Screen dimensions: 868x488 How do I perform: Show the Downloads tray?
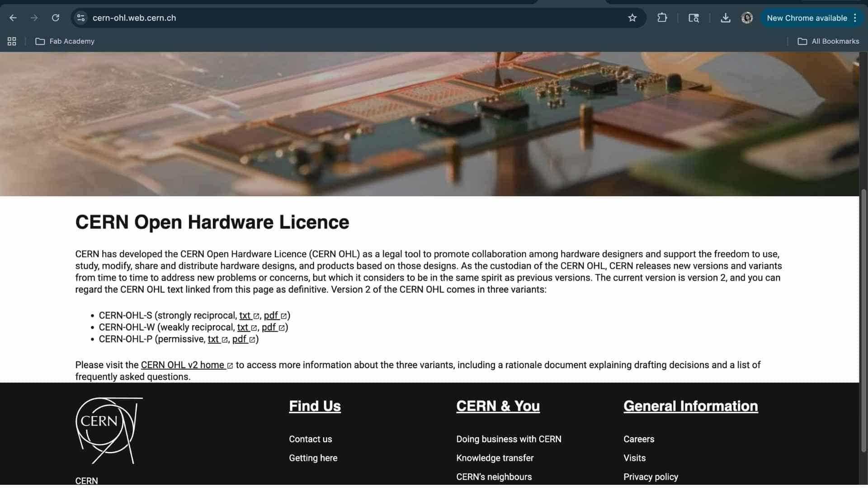coord(725,18)
